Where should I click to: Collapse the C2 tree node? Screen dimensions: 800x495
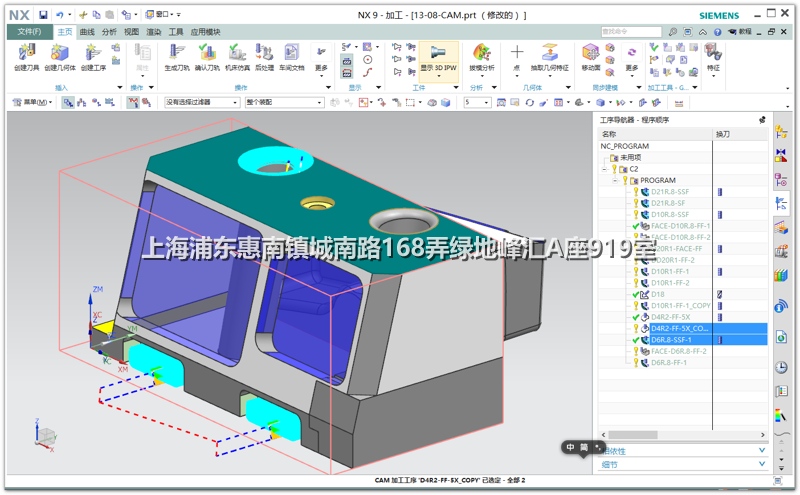tap(603, 169)
